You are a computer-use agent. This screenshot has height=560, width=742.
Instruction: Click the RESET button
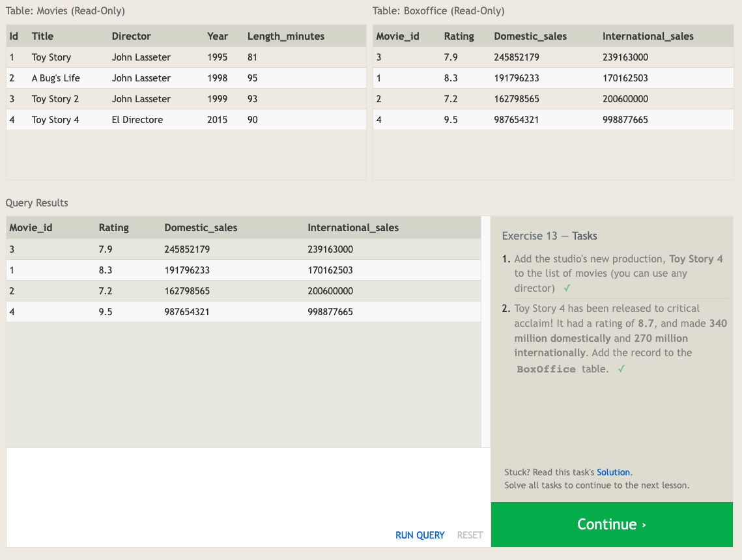point(470,535)
